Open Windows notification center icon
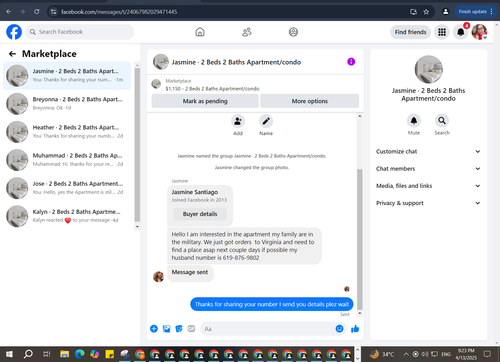Screen dimensions: 500x362 click(x=487, y=354)
